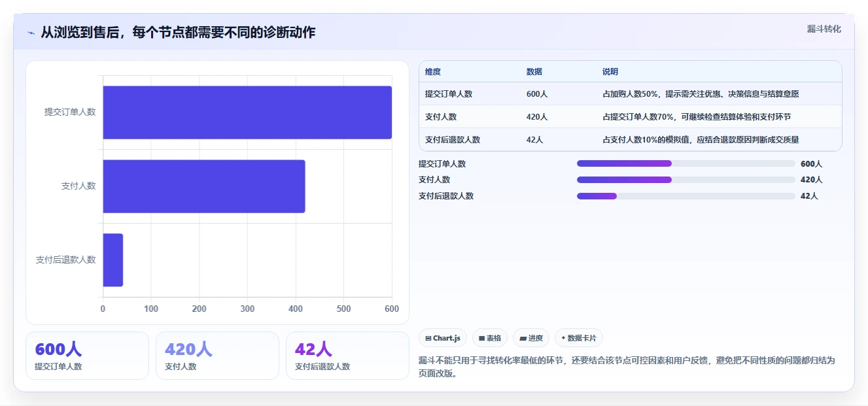The height and width of the screenshot is (406, 868).
Task: Click the 300 tick on the chart x-axis
Action: click(247, 309)
